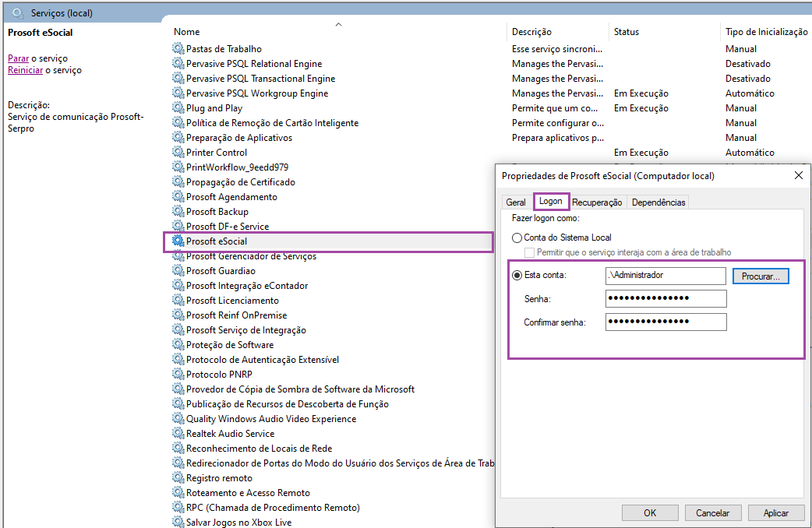Sort services by the Nome column header
The image size is (812, 528).
pos(186,32)
